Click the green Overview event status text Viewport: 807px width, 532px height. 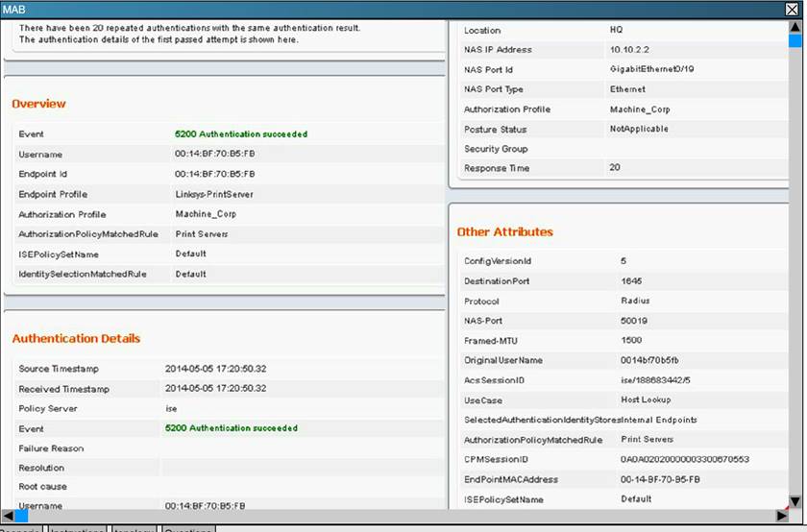click(x=240, y=134)
